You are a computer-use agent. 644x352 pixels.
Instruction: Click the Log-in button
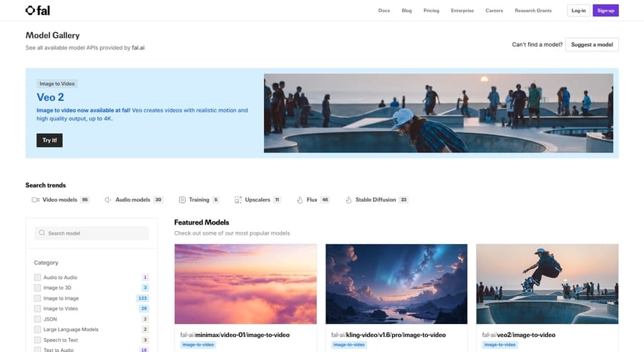[579, 11]
